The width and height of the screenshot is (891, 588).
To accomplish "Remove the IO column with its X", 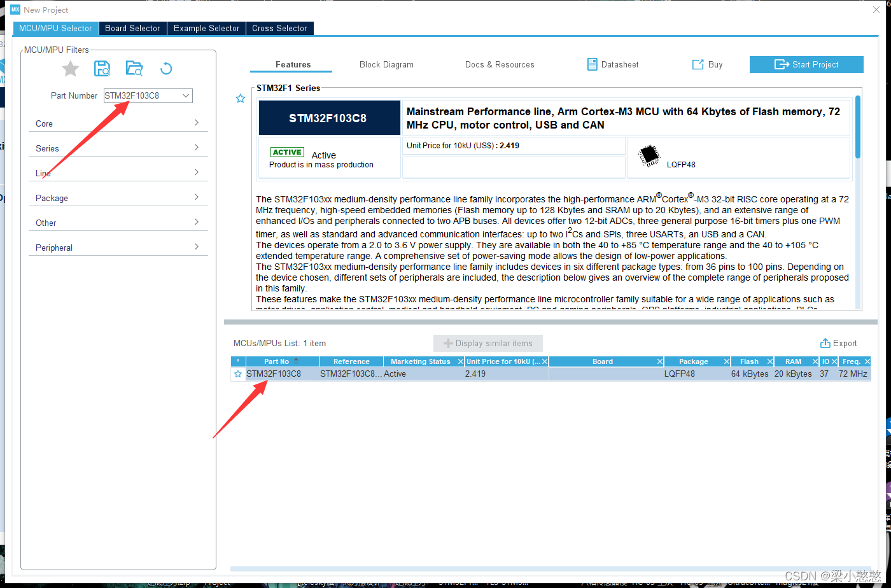I will pos(834,361).
